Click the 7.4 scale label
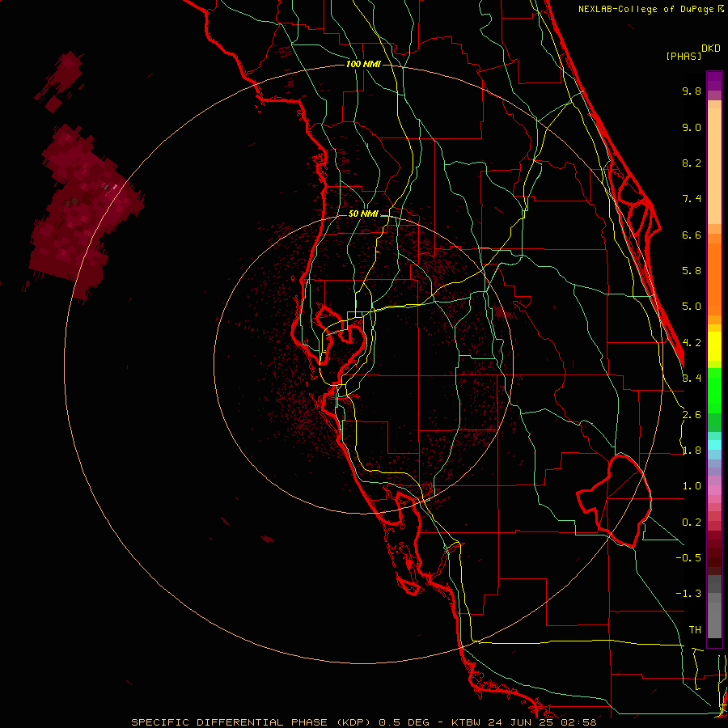The width and height of the screenshot is (728, 728). coord(692,199)
